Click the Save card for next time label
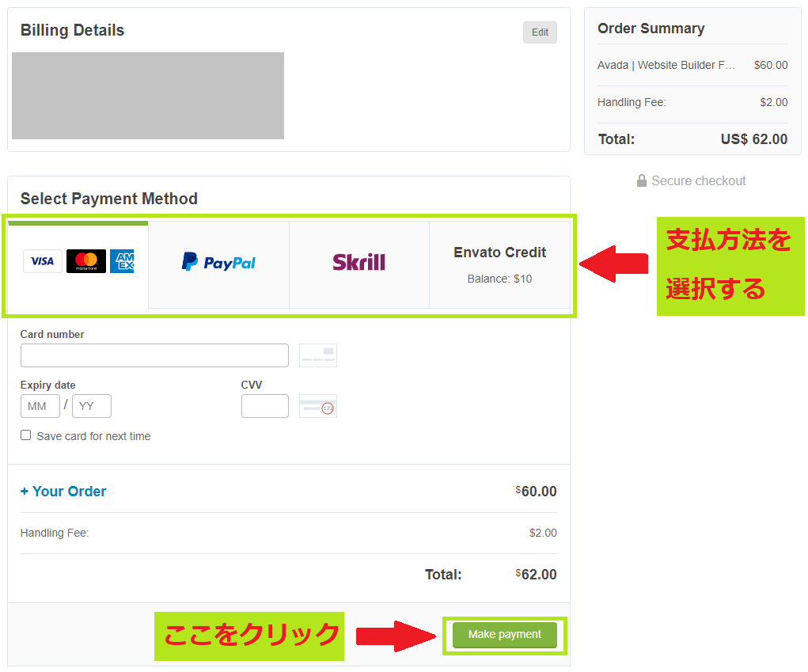This screenshot has height=672, width=808. (x=93, y=436)
